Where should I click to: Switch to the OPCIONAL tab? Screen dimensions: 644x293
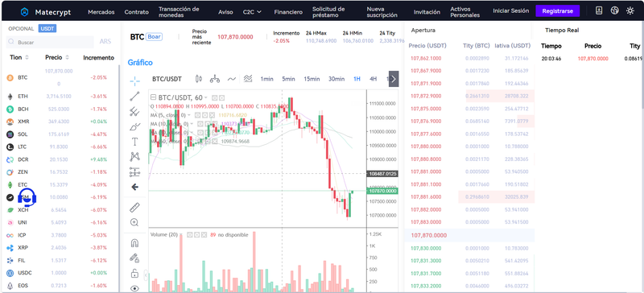coord(21,29)
